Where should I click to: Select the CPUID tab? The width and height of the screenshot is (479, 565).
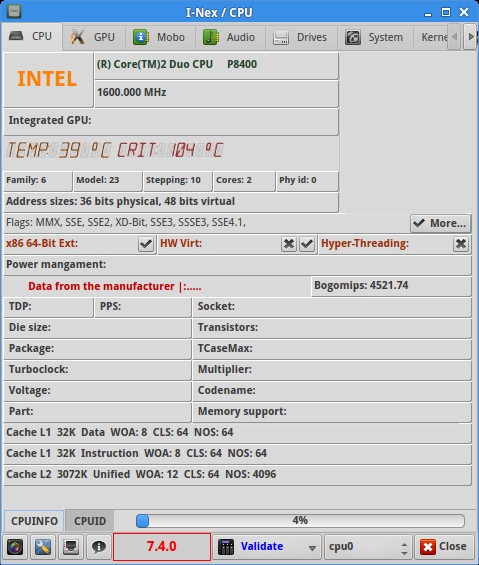coord(90,521)
